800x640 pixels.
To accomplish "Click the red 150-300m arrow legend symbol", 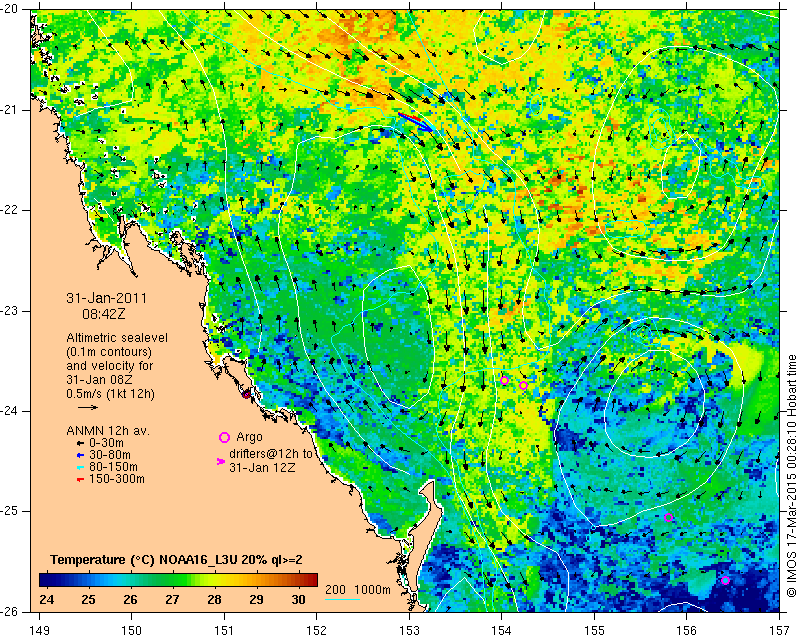I will (80, 479).
